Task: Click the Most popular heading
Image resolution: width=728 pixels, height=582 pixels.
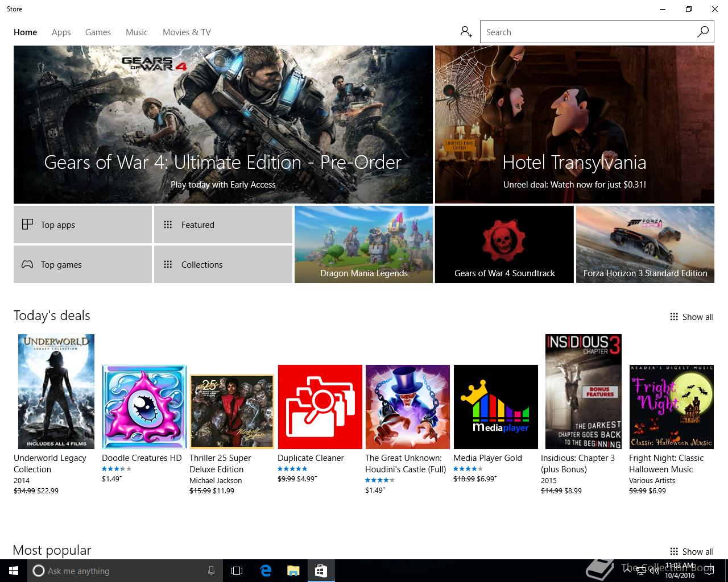Action: tap(52, 550)
